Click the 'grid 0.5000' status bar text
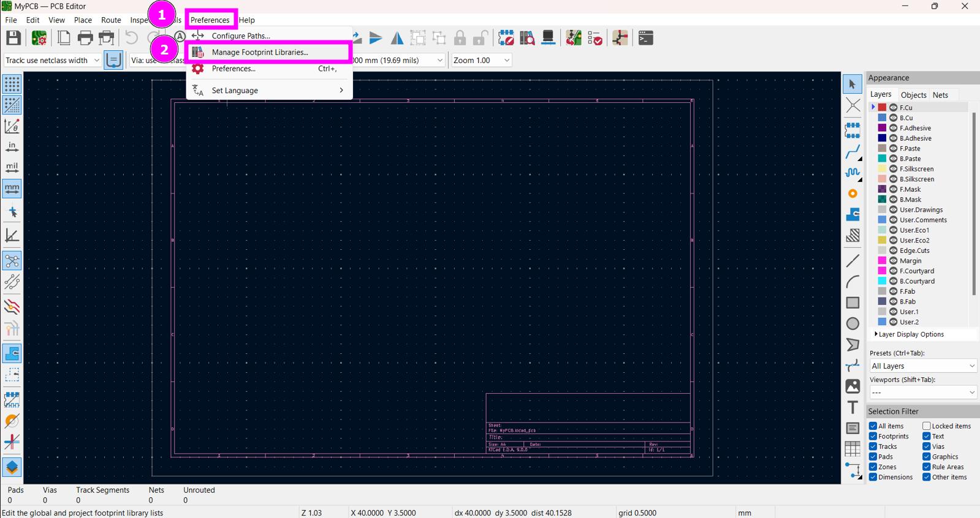Screen dimensions: 980x518 coord(637,513)
